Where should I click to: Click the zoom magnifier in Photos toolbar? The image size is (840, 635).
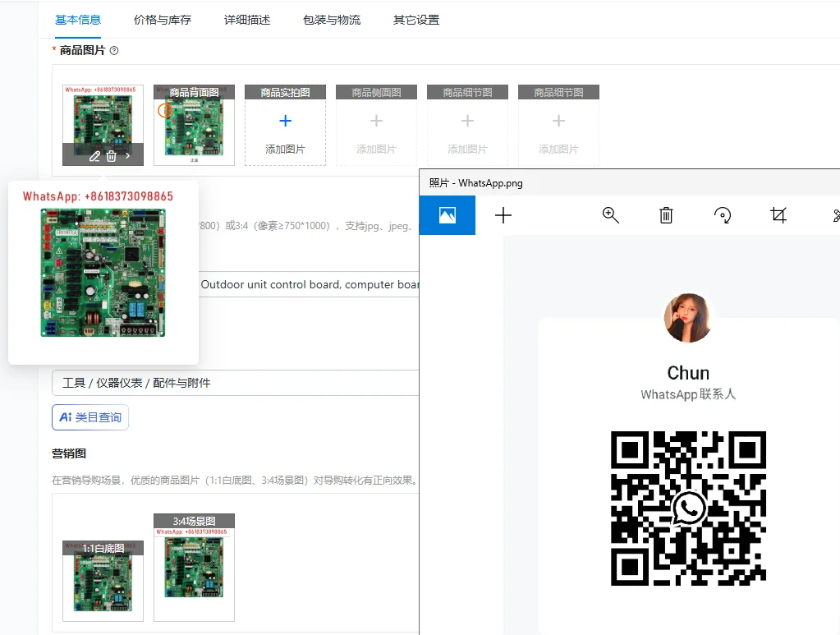click(610, 215)
